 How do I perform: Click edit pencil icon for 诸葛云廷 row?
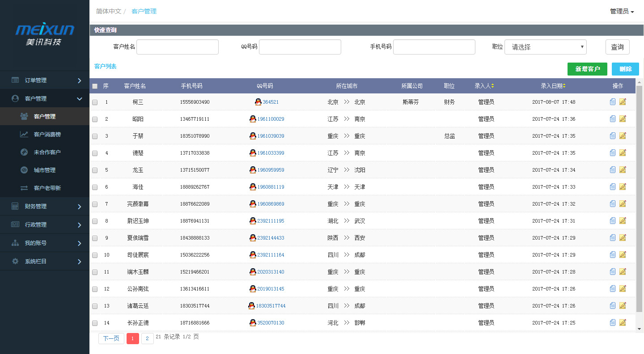pyautogui.click(x=623, y=306)
